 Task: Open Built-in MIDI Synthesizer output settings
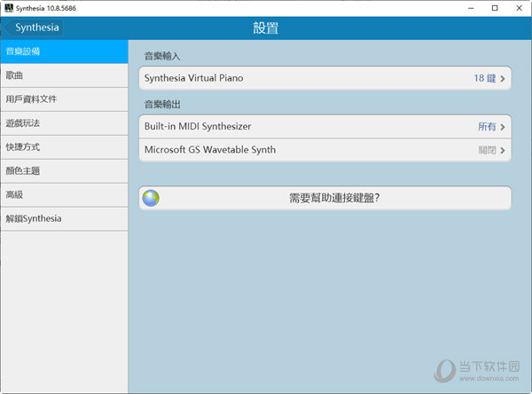tap(325, 126)
